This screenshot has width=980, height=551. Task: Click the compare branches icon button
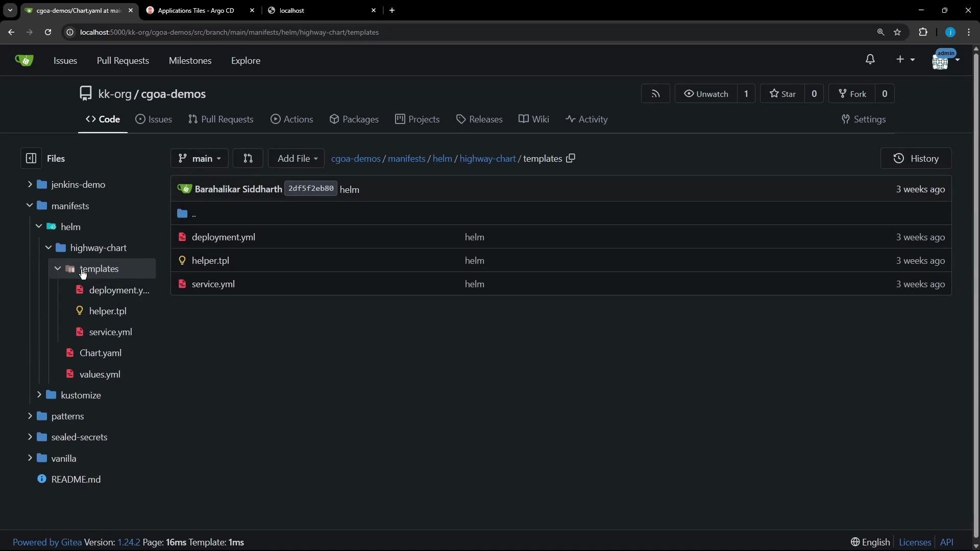click(x=248, y=158)
